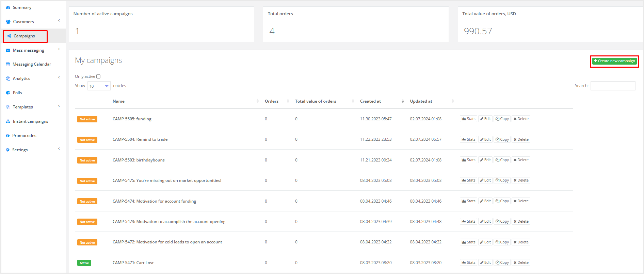The image size is (644, 274).
Task: Click the Promocodes gift icon
Action: (8, 136)
